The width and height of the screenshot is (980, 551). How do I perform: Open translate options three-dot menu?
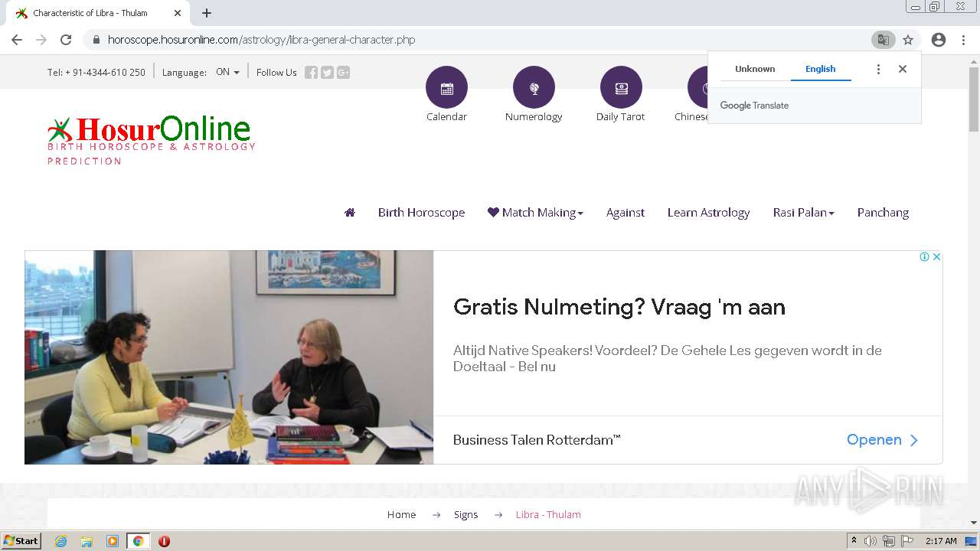[x=878, y=69]
